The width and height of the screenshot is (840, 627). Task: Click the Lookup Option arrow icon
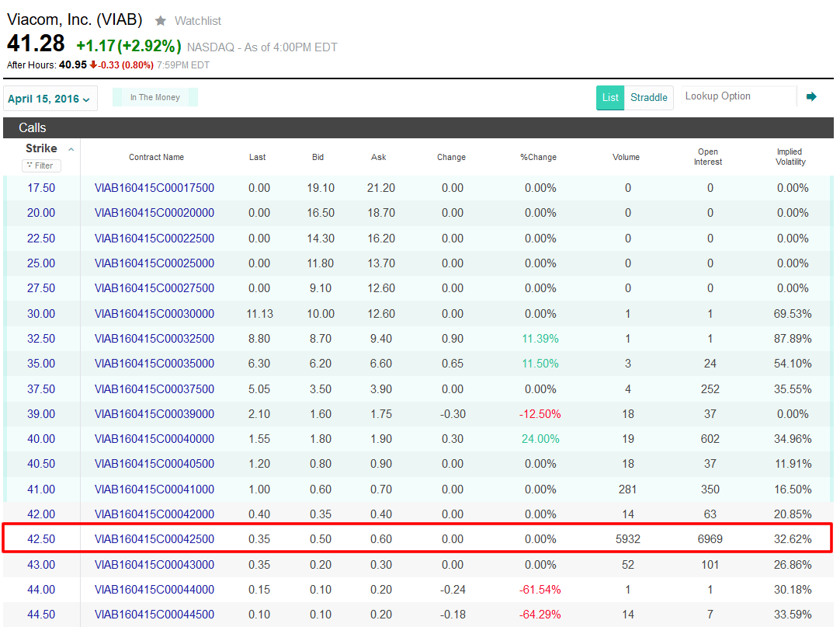coord(811,96)
